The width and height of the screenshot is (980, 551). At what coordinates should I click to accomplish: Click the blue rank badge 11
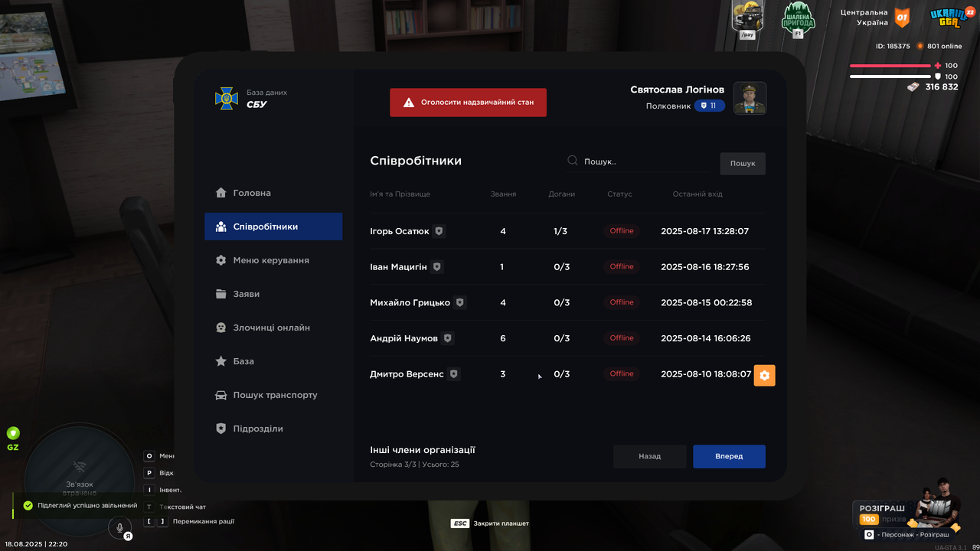[709, 106]
